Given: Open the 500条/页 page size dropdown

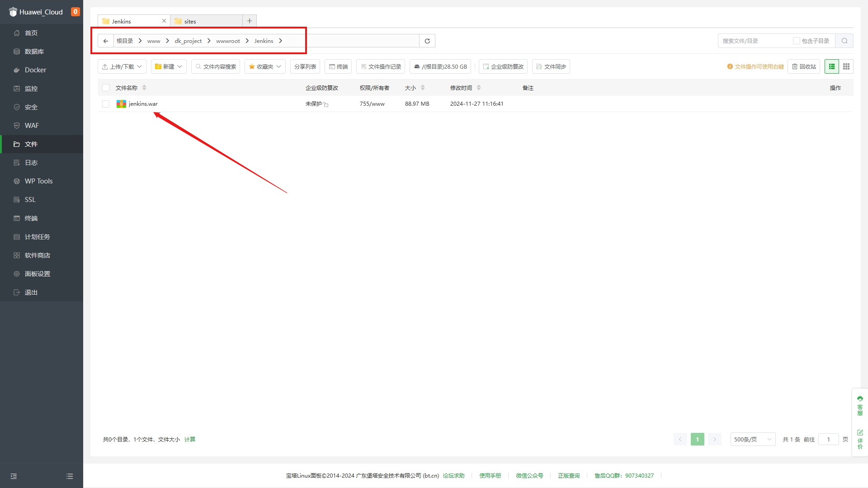Looking at the screenshot, I should (753, 439).
